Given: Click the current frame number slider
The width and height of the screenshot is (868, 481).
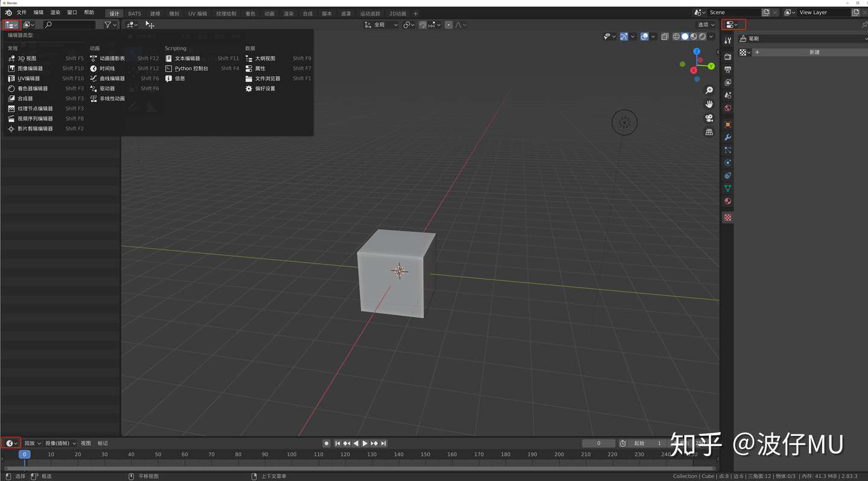Looking at the screenshot, I should [x=599, y=443].
